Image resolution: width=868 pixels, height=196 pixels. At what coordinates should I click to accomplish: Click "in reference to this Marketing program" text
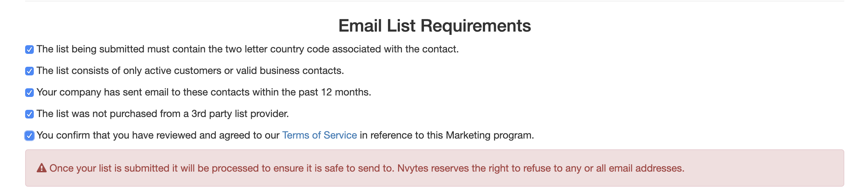pyautogui.click(x=447, y=135)
